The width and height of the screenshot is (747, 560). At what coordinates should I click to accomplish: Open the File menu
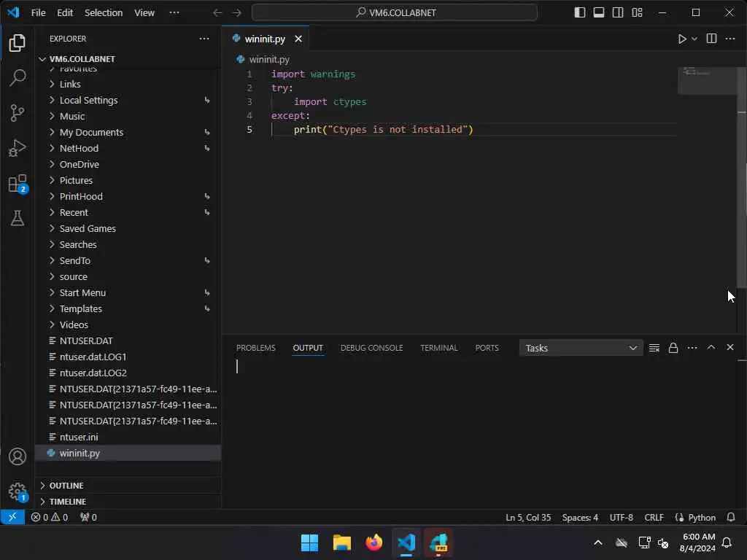tap(39, 13)
